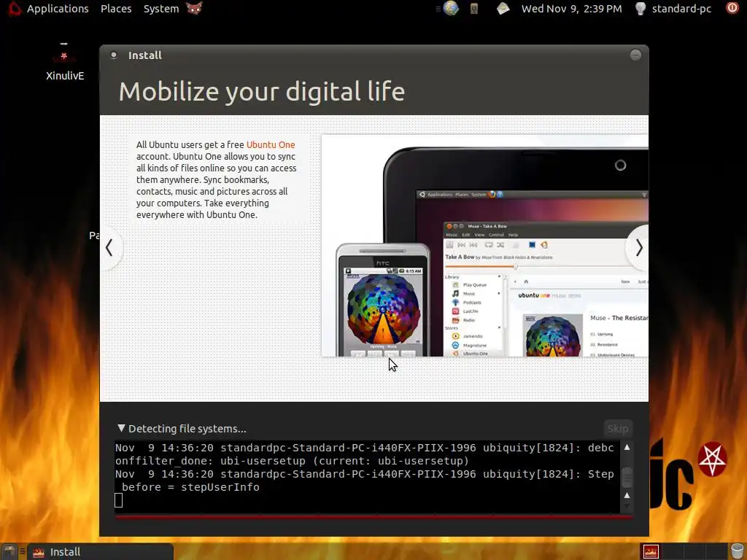Click the small dot icon left of Install title
This screenshot has width=747, height=560.
point(114,55)
